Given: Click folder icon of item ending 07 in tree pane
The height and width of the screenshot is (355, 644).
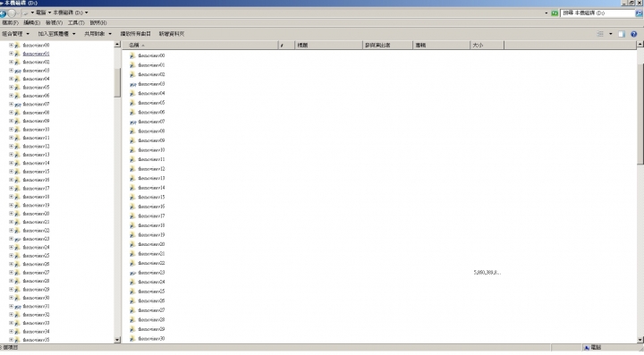Looking at the screenshot, I should click(17, 105).
